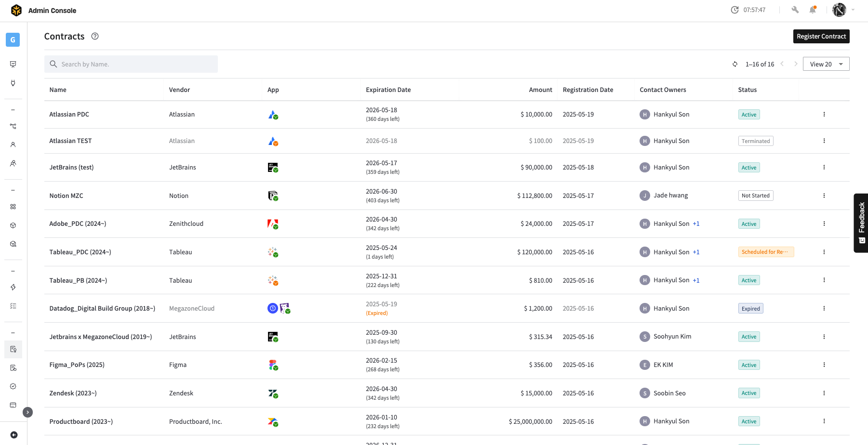
Task: Open the lightning bolt icon in sidebar
Action: click(x=13, y=287)
